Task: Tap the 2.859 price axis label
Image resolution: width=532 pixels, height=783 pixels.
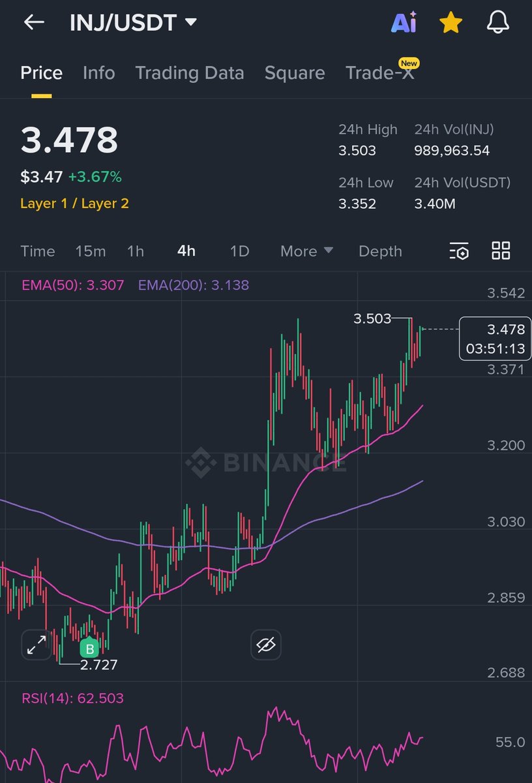Action: [x=506, y=598]
